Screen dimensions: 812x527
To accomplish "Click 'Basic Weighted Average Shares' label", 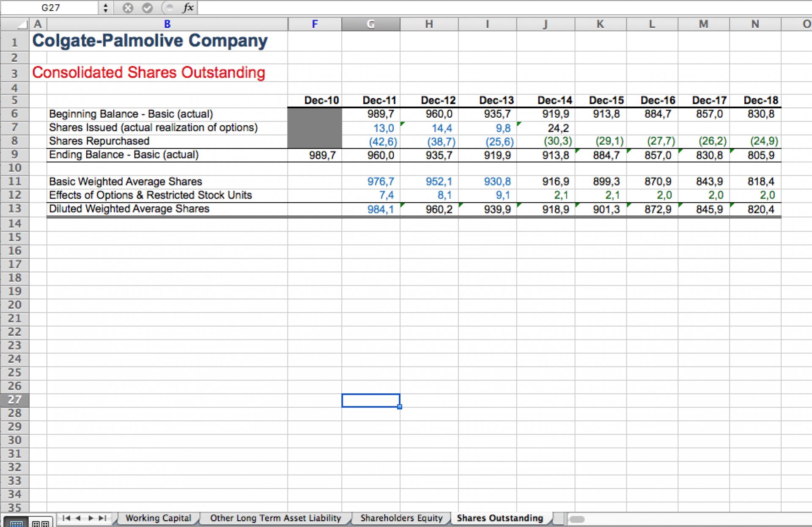I will [x=125, y=182].
